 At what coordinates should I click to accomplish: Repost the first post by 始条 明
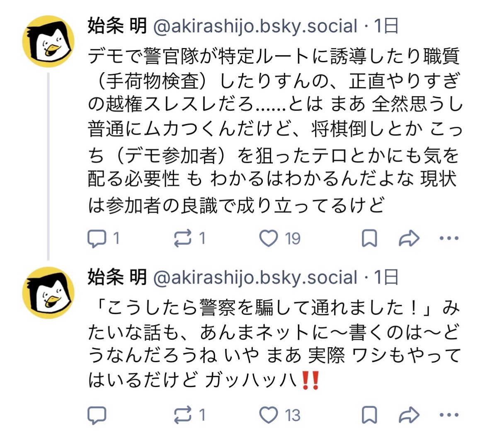[x=183, y=238]
